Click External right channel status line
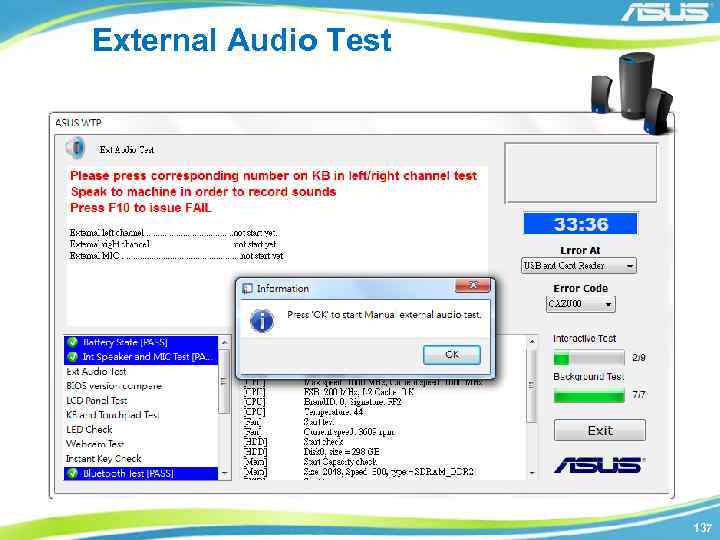 click(x=174, y=244)
